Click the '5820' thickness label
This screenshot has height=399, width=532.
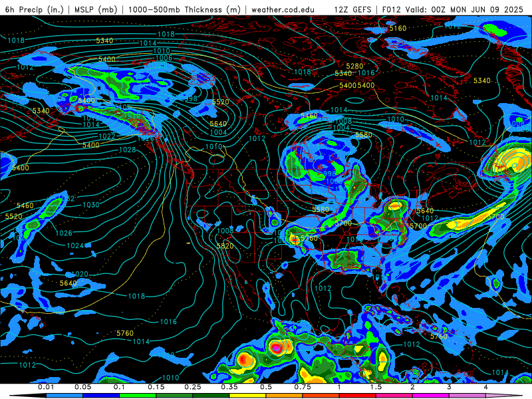[225, 246]
